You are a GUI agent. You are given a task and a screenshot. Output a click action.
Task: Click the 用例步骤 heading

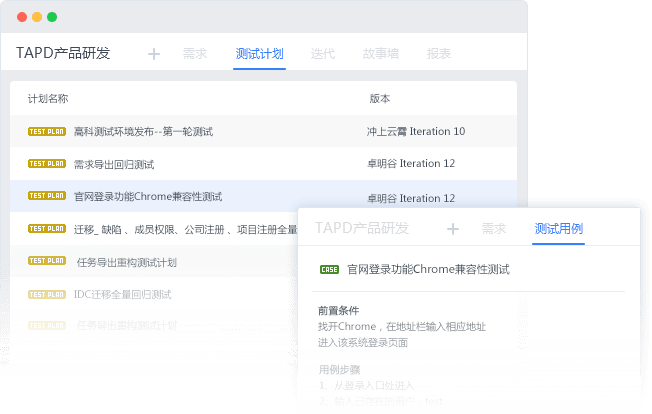click(x=339, y=370)
